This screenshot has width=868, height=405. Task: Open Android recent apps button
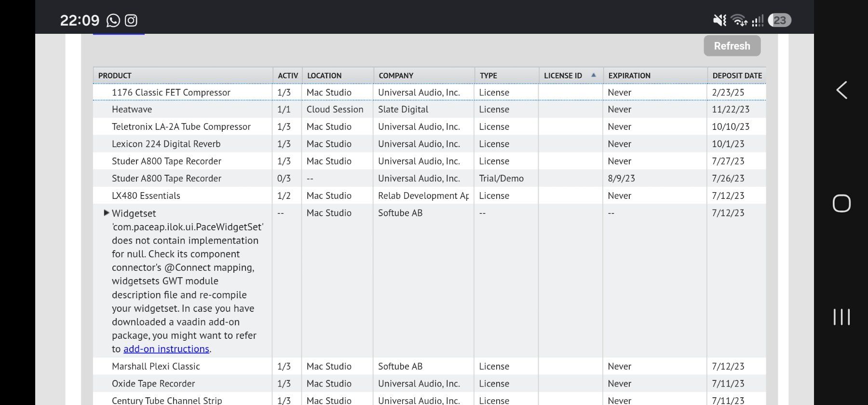pyautogui.click(x=841, y=317)
